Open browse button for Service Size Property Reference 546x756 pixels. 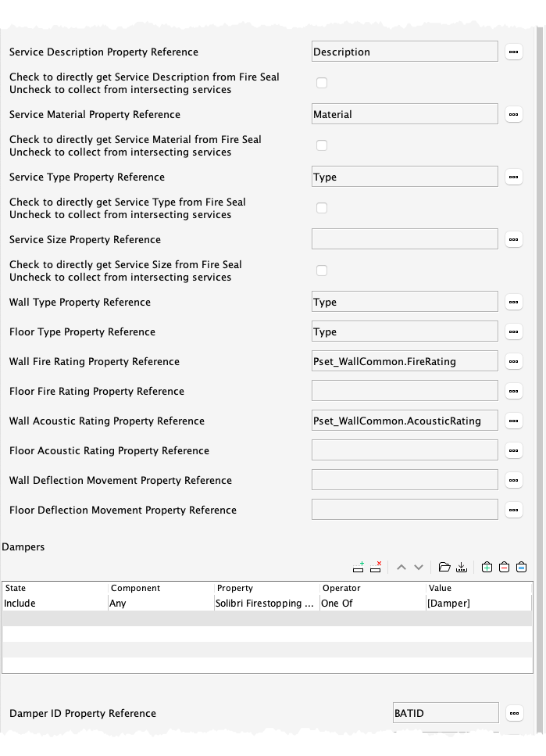pyautogui.click(x=514, y=240)
